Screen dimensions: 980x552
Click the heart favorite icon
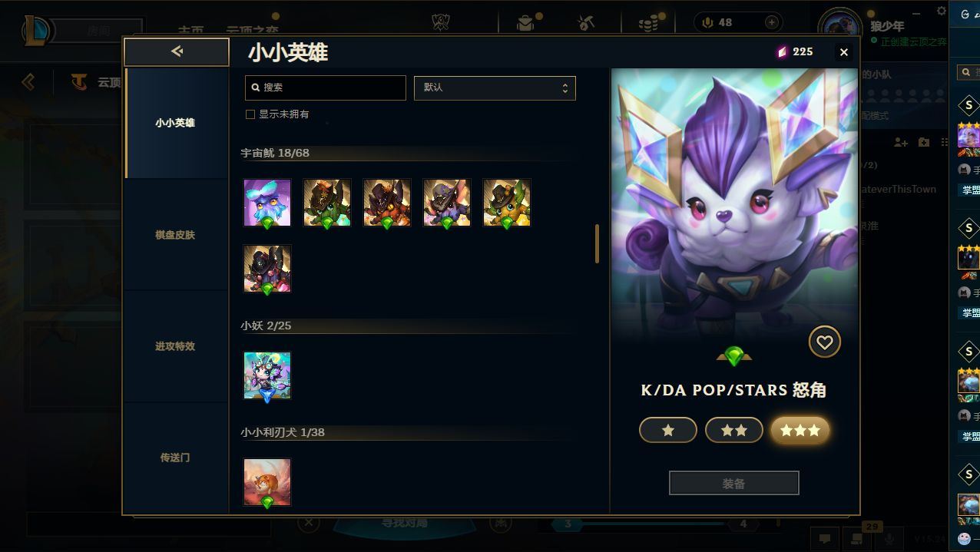click(x=824, y=342)
